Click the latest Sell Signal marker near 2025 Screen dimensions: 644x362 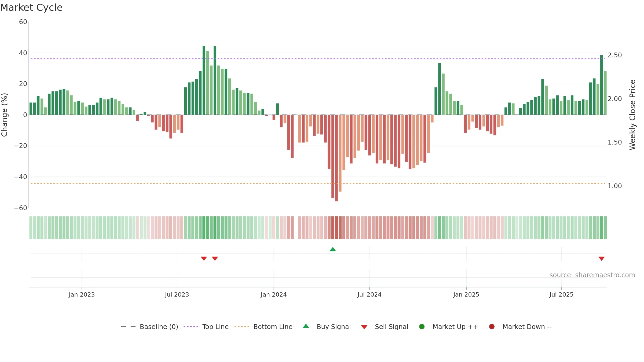[601, 258]
